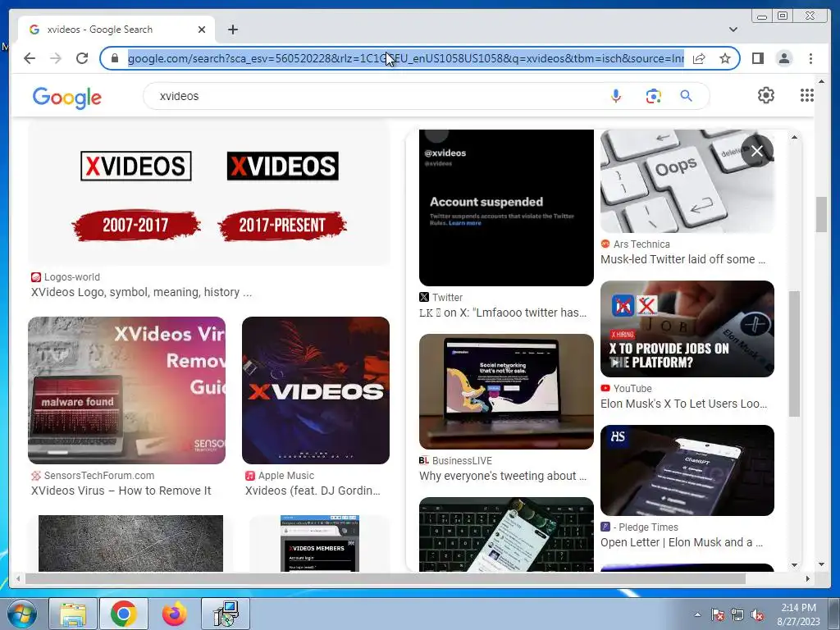This screenshot has width=840, height=630.
Task: Open the Apple Music album cover thumbnail
Action: (316, 390)
